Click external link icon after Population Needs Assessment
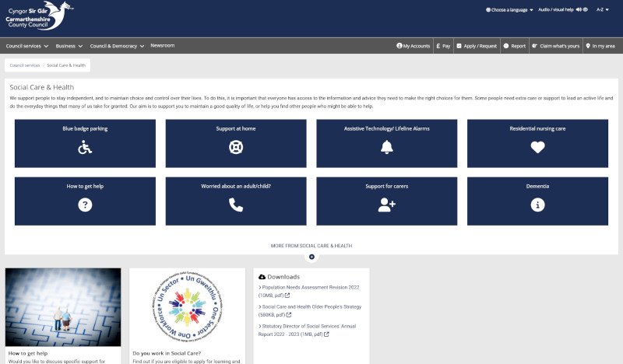The width and height of the screenshot is (623, 364). [x=287, y=296]
